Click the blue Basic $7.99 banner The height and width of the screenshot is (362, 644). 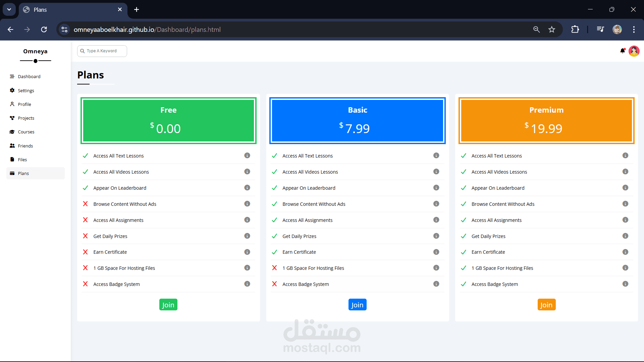pyautogui.click(x=357, y=121)
